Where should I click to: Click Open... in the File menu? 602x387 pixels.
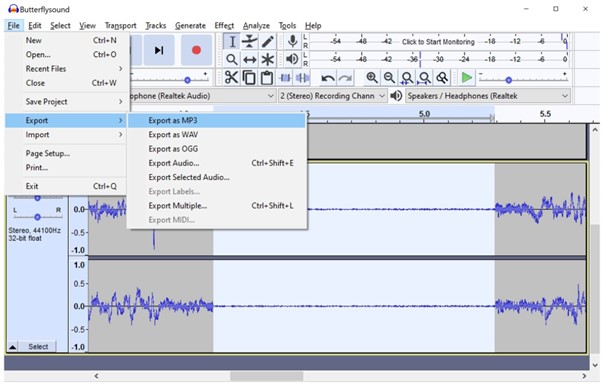click(67, 55)
